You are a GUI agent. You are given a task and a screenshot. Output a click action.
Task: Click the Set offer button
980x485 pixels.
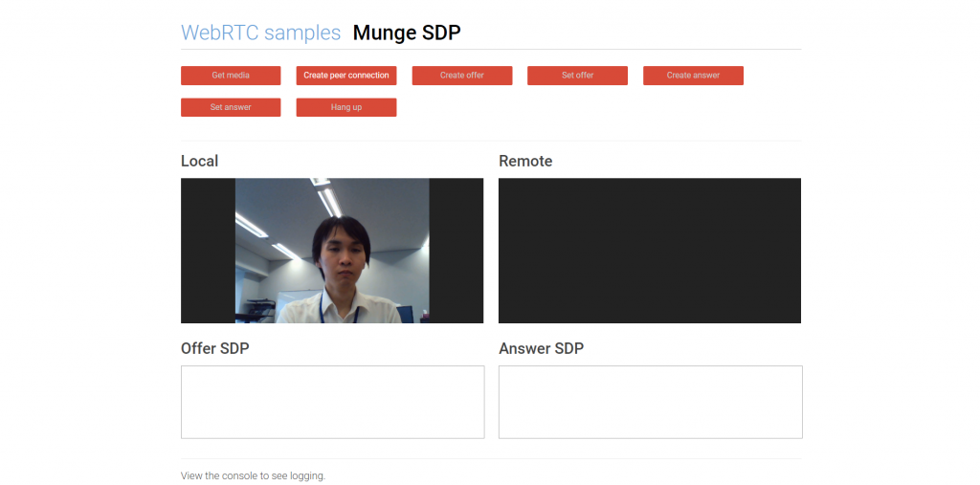[577, 76]
